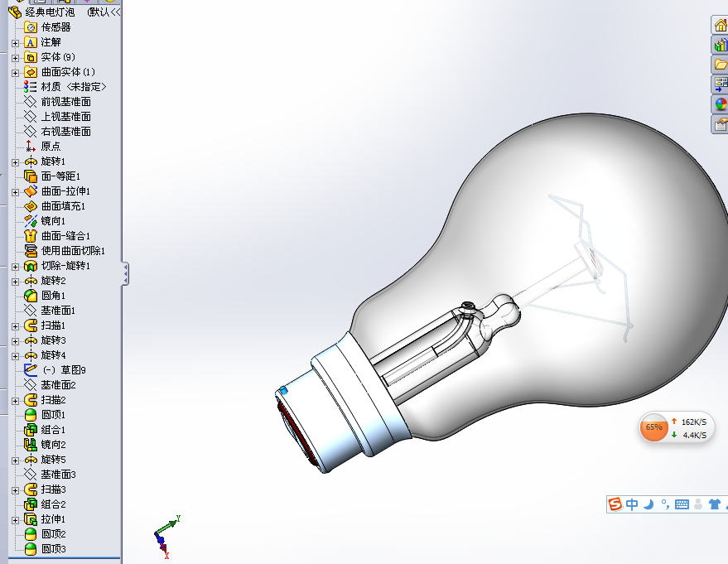Select the 基准面1 tree item
The image size is (728, 564).
tap(58, 311)
